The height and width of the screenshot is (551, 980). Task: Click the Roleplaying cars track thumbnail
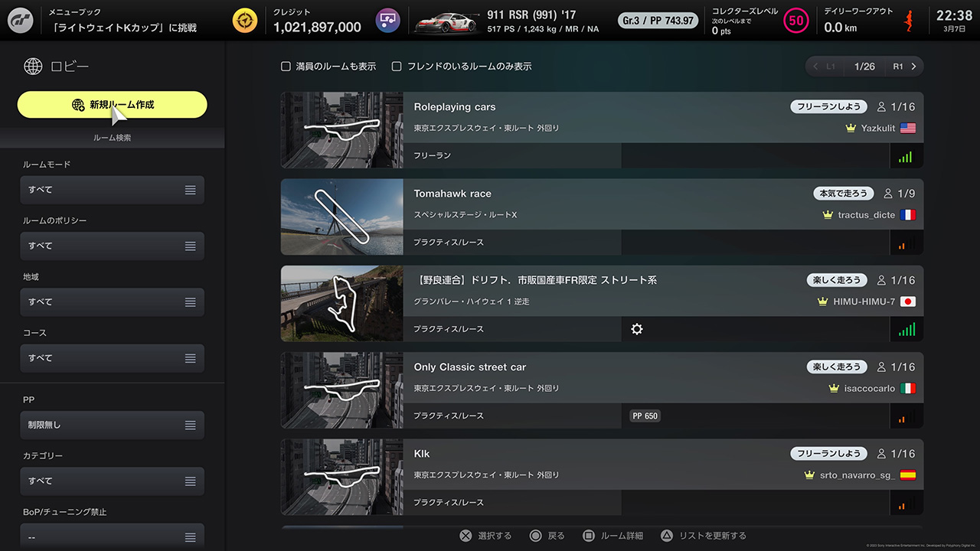coord(342,130)
